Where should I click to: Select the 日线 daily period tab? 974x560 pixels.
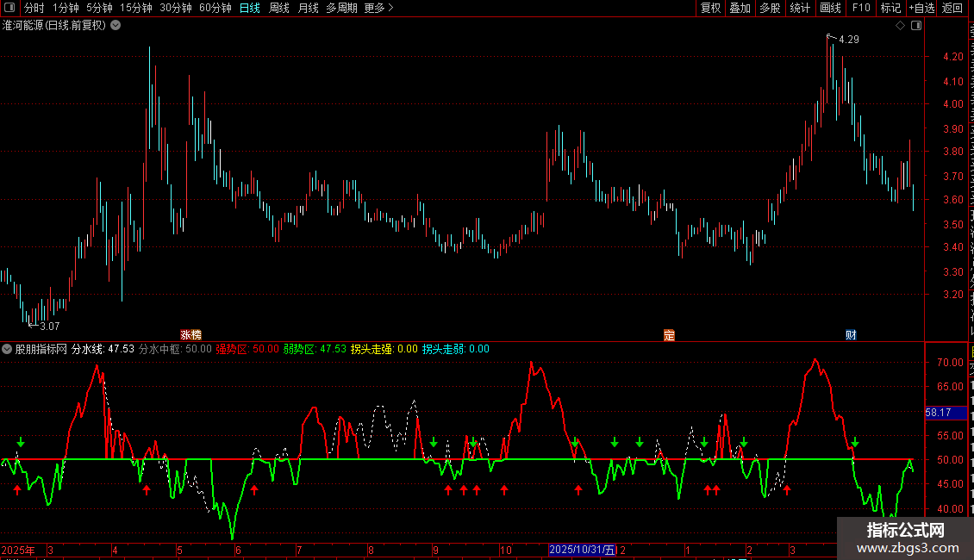[x=250, y=8]
